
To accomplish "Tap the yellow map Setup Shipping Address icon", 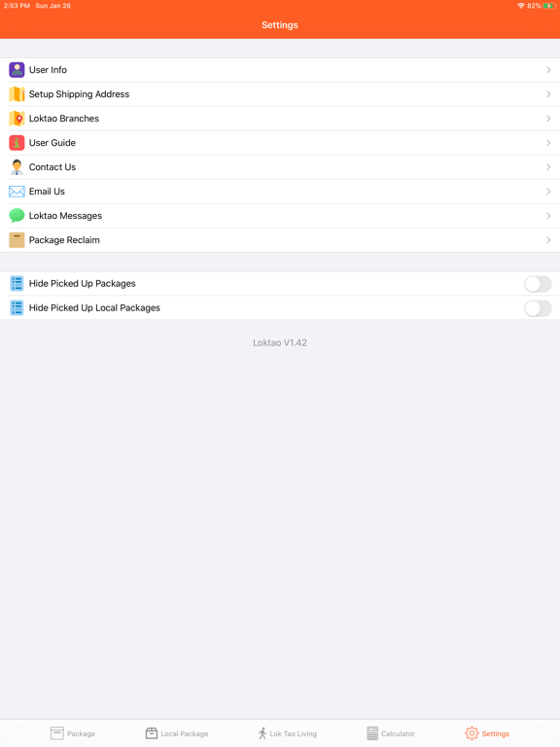I will point(17,94).
